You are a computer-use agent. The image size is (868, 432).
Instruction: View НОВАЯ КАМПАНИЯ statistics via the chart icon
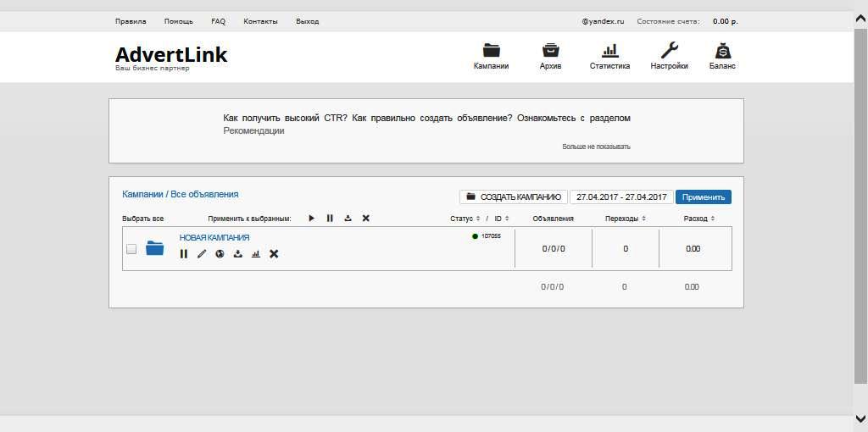[256, 254]
